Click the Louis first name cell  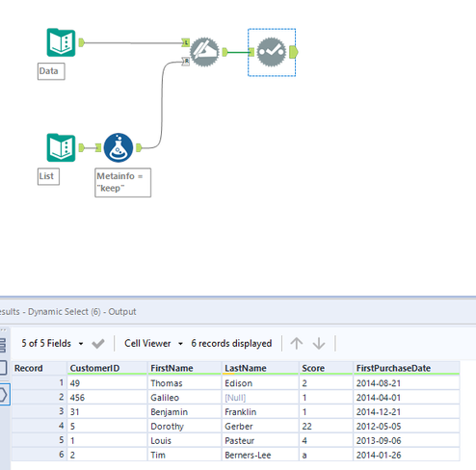point(184,440)
